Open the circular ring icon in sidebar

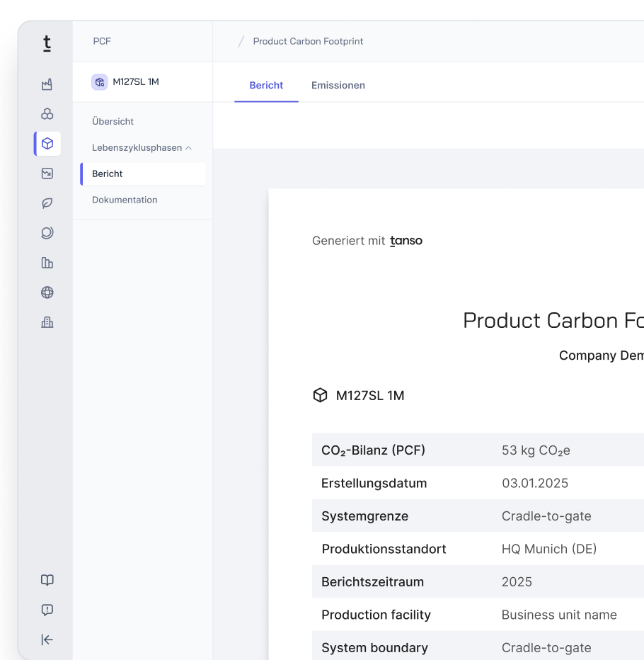[47, 233]
